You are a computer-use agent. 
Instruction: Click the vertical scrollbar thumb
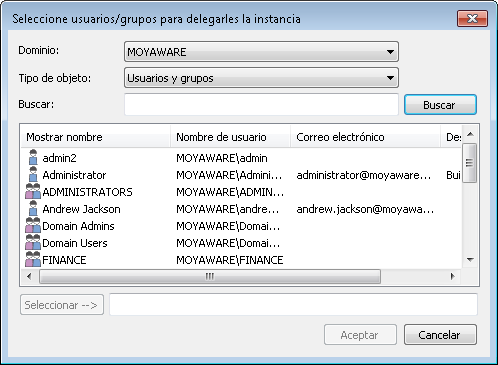pos(470,163)
